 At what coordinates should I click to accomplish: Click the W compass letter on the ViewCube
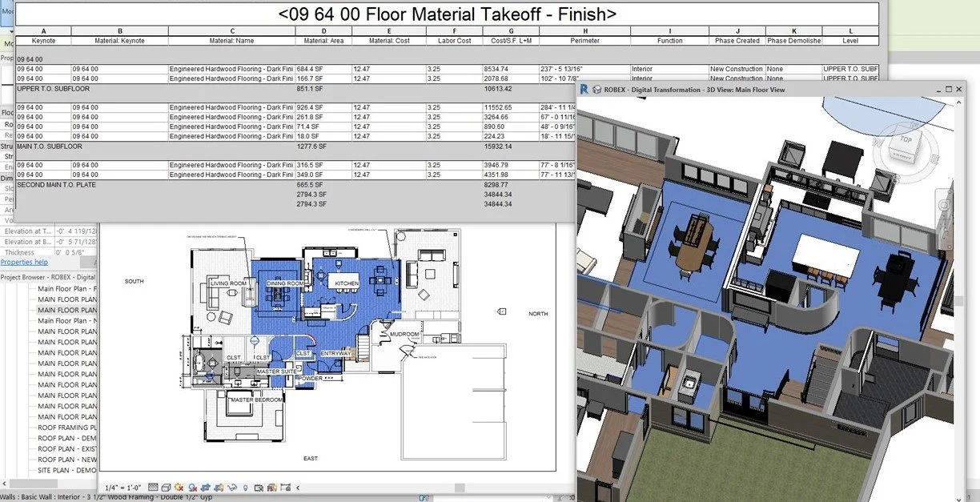pyautogui.click(x=877, y=141)
